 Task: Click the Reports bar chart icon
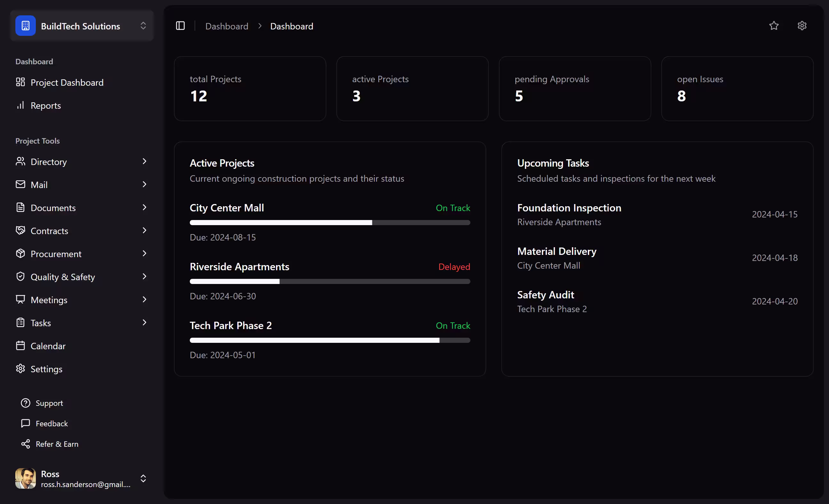coord(20,105)
